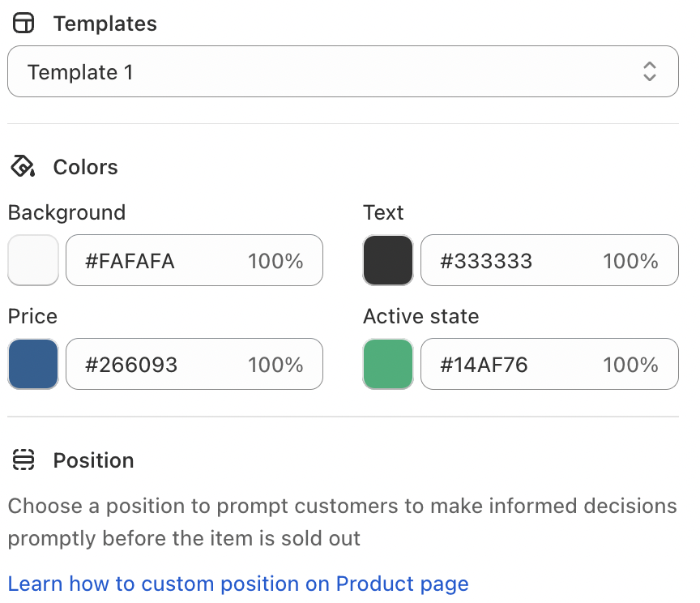This screenshot has width=700, height=603.
Task: Click the Price field label
Action: point(32,316)
